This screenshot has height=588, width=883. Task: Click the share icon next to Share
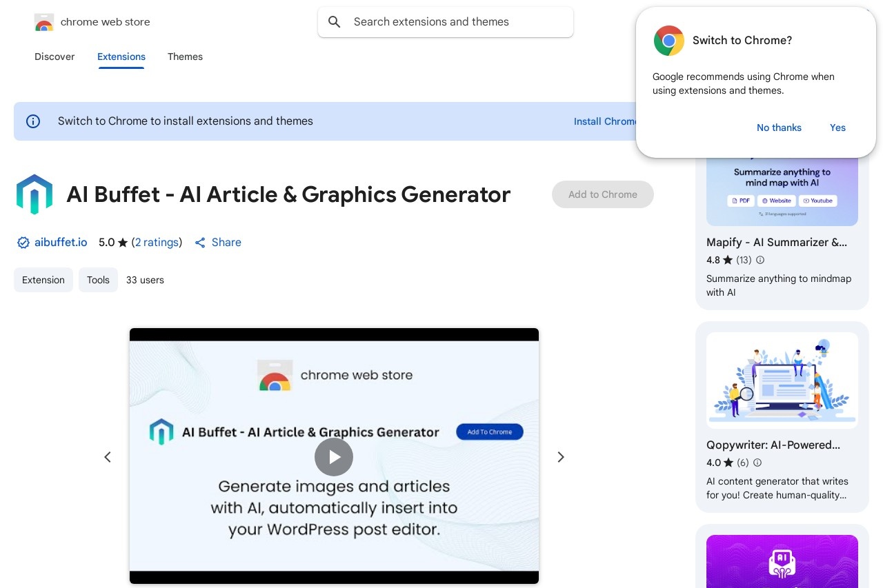coord(200,243)
